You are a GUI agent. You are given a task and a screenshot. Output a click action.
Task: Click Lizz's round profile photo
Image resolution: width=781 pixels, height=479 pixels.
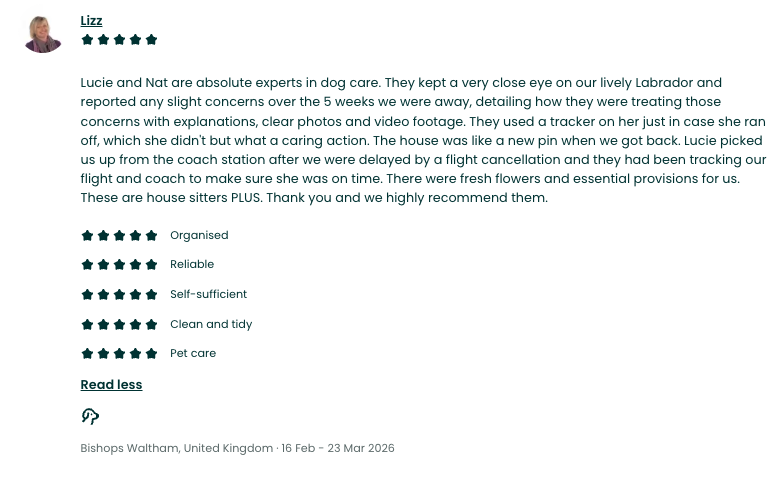click(x=43, y=34)
